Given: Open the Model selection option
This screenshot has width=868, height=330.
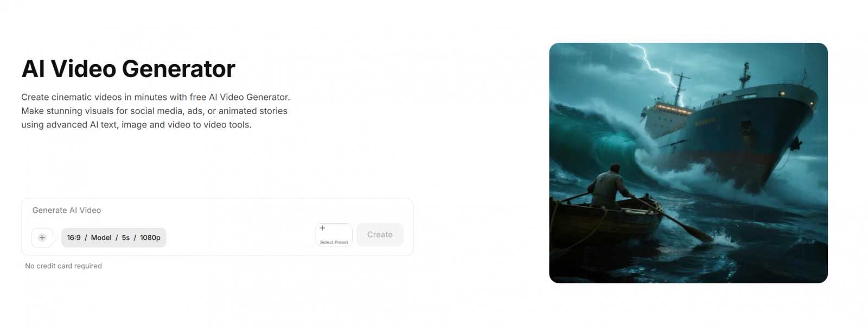Looking at the screenshot, I should [x=101, y=238].
